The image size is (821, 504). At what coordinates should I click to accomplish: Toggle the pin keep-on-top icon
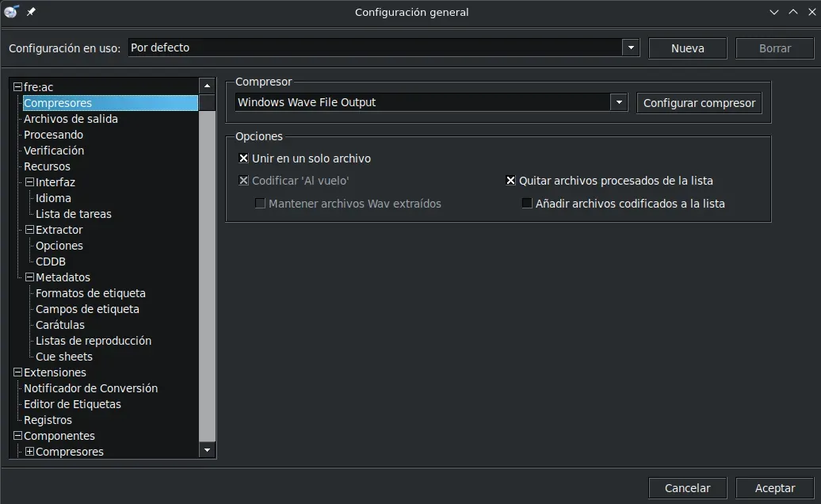pyautogui.click(x=29, y=12)
